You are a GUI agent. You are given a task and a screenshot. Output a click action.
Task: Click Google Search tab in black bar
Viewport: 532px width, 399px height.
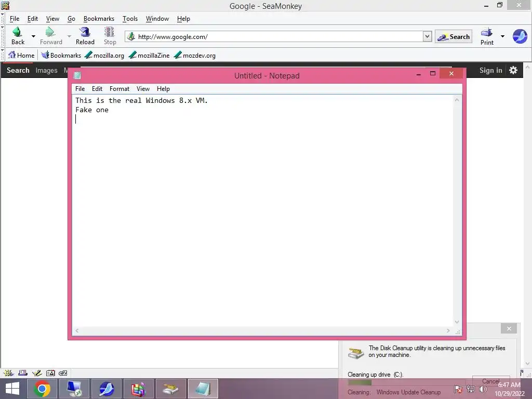coord(18,70)
